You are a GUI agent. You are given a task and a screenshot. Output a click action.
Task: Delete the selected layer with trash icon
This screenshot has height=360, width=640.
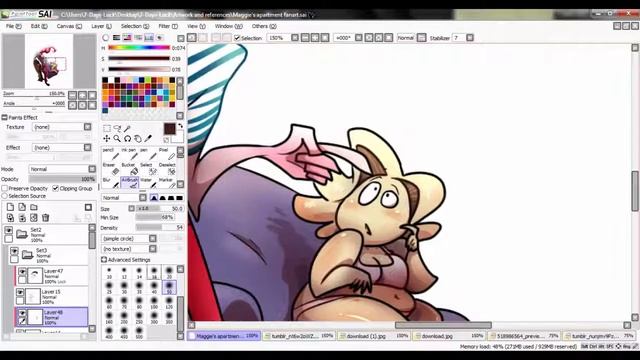pyautogui.click(x=46, y=218)
